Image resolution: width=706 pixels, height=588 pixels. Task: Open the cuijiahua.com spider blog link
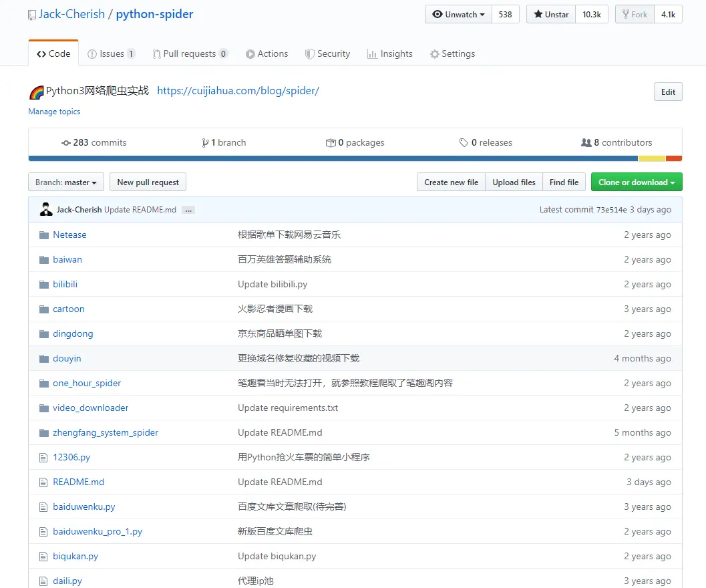click(x=238, y=90)
